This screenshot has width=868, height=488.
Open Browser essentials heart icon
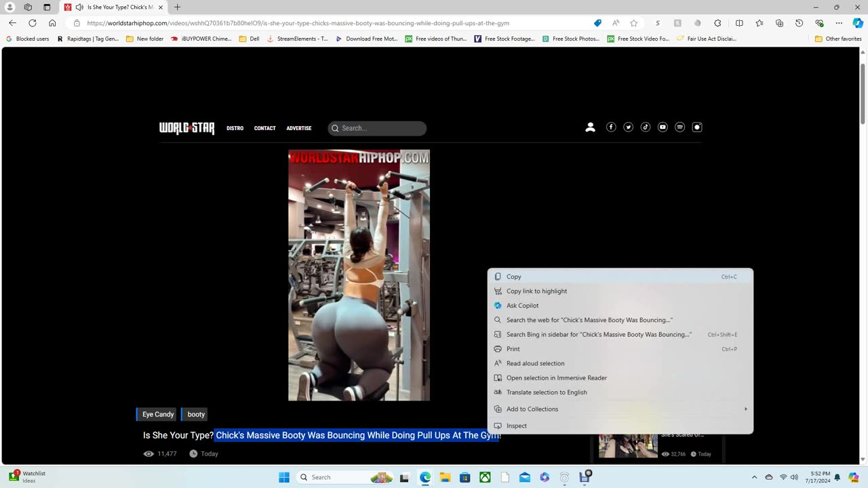tap(819, 23)
